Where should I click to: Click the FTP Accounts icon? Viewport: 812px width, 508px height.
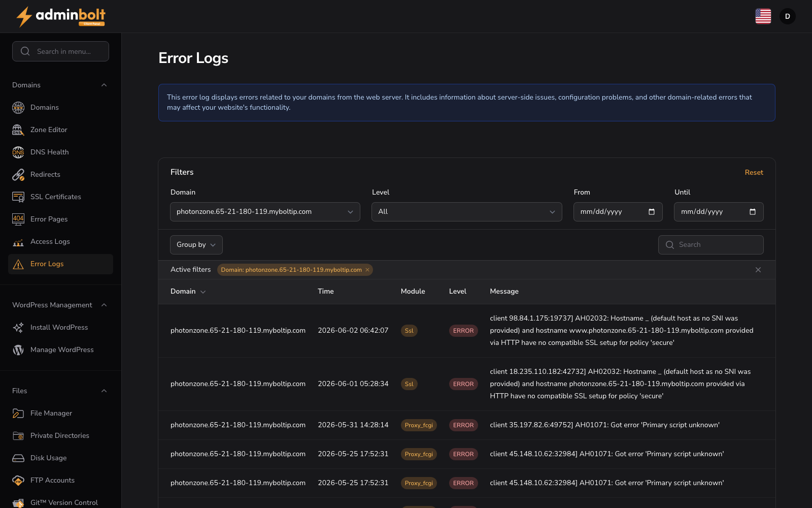(18, 480)
